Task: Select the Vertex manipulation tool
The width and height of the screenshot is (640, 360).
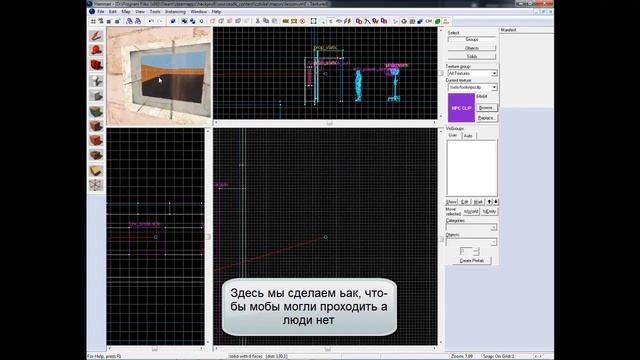Action: pos(96,185)
